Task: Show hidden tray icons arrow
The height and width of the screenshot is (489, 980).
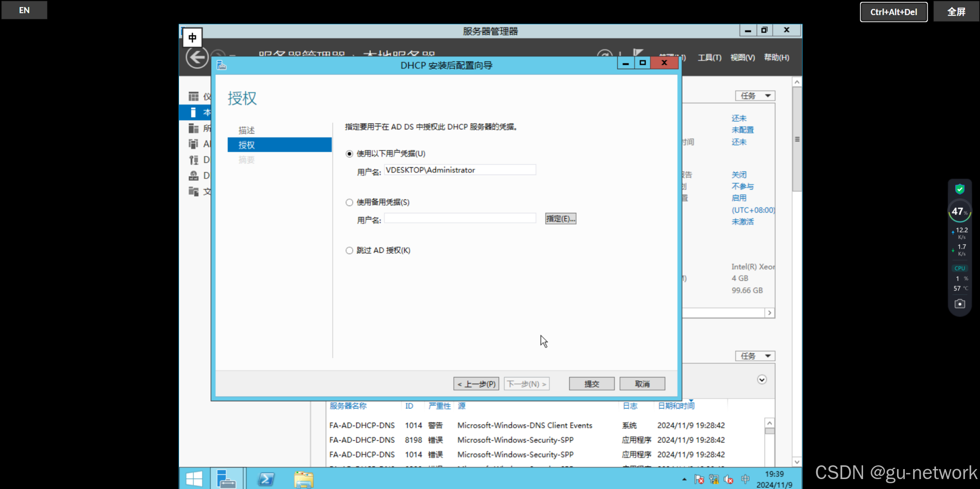Action: click(x=684, y=480)
